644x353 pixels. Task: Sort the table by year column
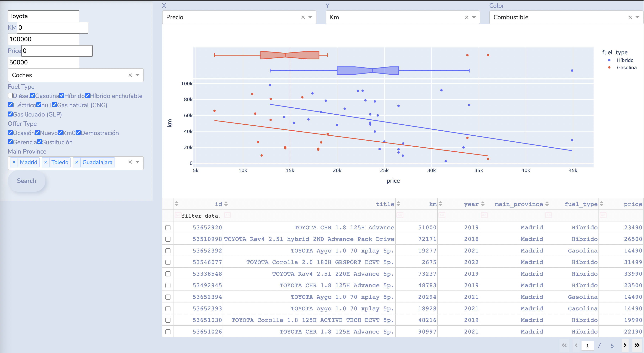pyautogui.click(x=440, y=204)
